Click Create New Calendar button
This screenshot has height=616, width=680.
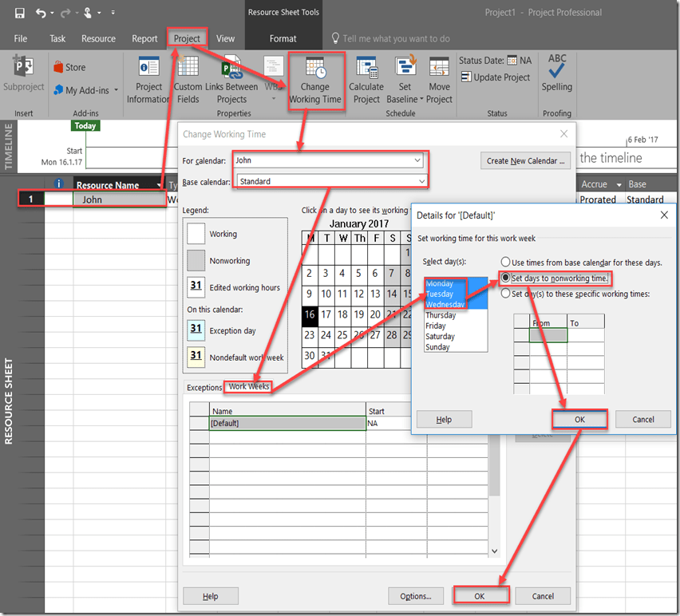click(525, 160)
